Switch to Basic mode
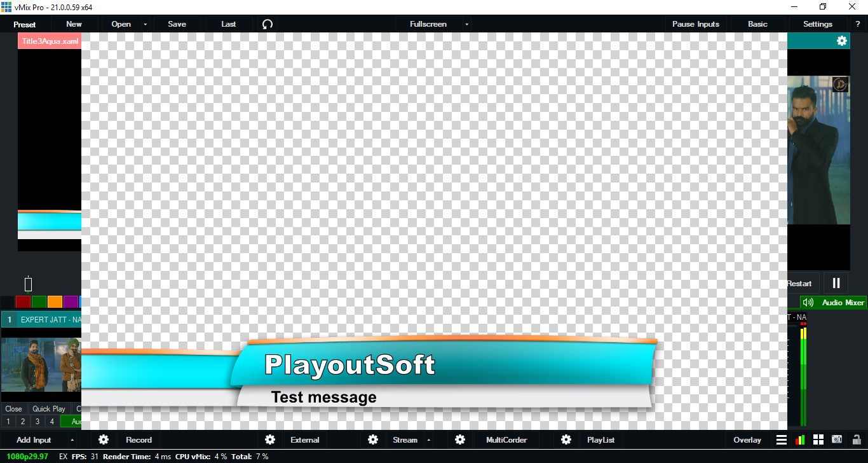This screenshot has width=868, height=463. pos(757,24)
